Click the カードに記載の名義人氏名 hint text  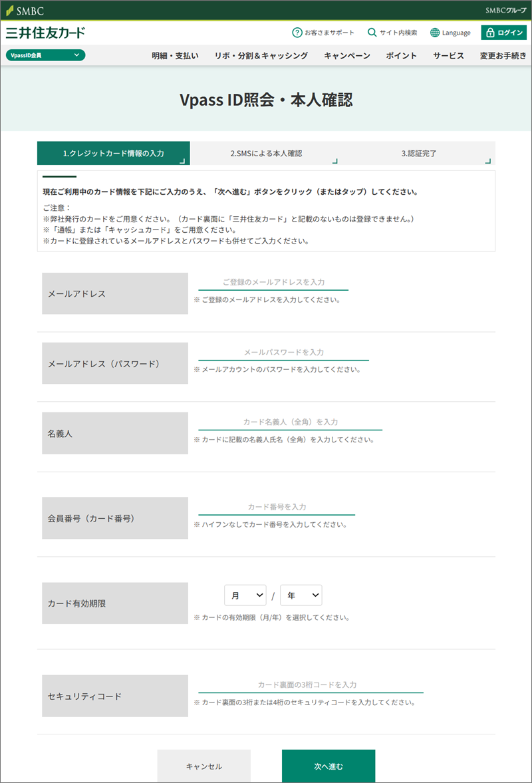pos(284,440)
